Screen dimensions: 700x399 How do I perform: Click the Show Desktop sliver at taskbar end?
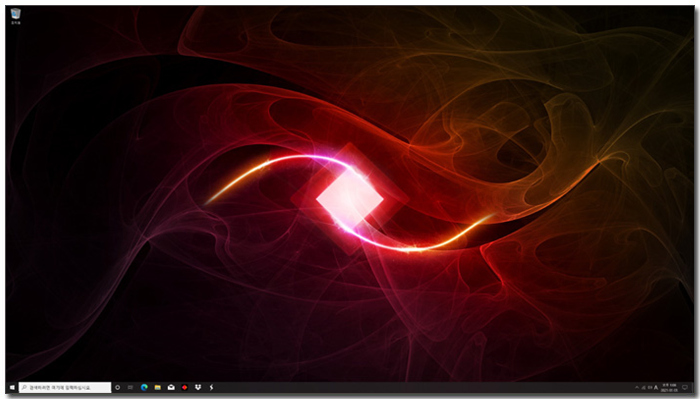[693, 387]
